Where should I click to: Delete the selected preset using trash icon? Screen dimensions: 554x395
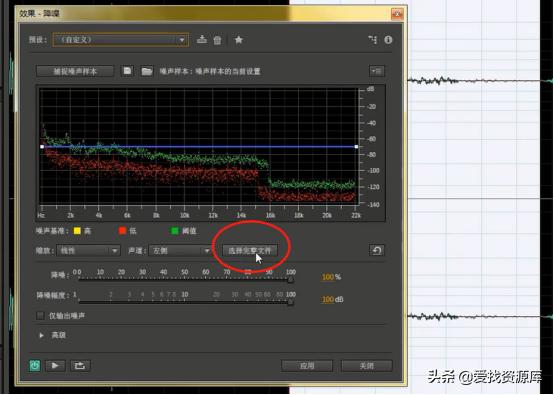click(x=217, y=40)
